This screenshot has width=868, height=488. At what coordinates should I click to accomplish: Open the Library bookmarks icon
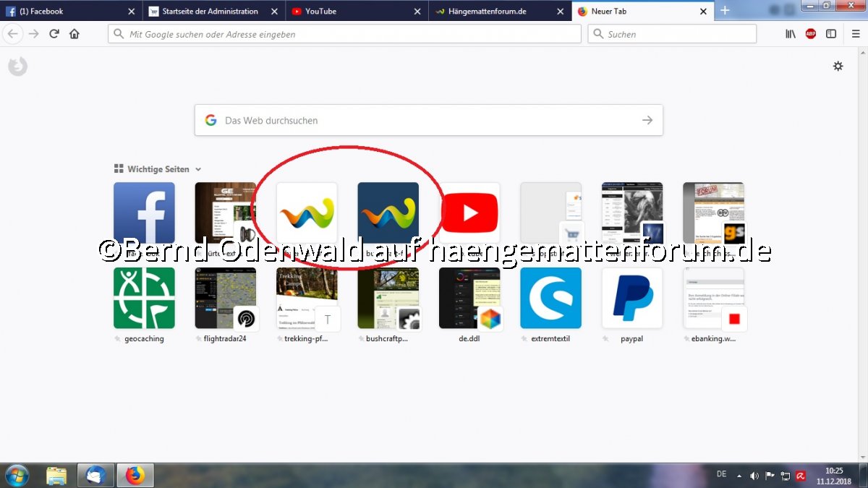click(x=791, y=34)
